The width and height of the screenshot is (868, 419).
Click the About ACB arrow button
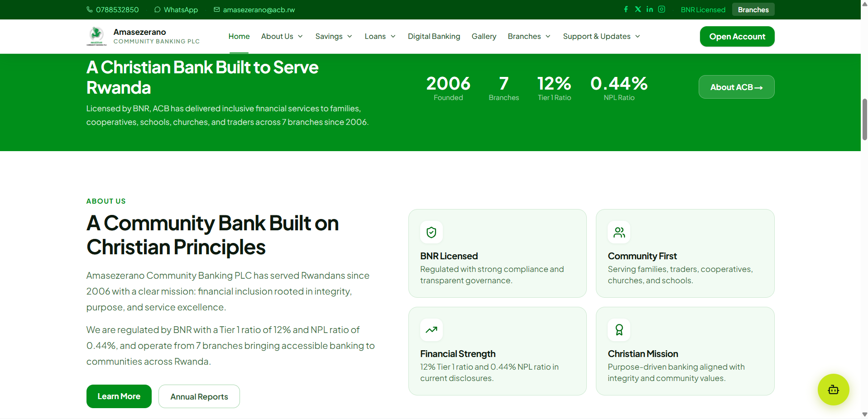(x=736, y=87)
